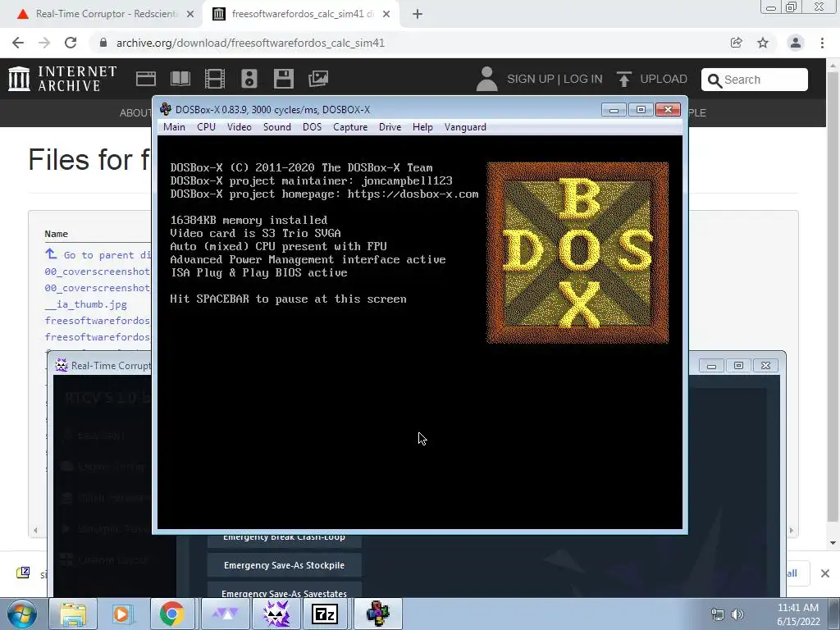Click the Internet Archive logo
Image resolution: width=840 pixels, height=630 pixels.
[62, 79]
